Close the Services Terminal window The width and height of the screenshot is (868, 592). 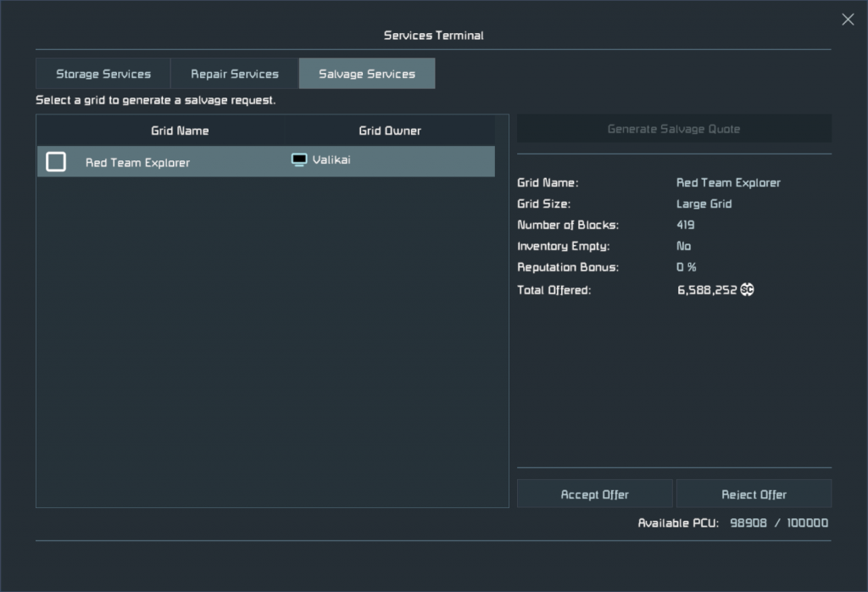(x=848, y=20)
